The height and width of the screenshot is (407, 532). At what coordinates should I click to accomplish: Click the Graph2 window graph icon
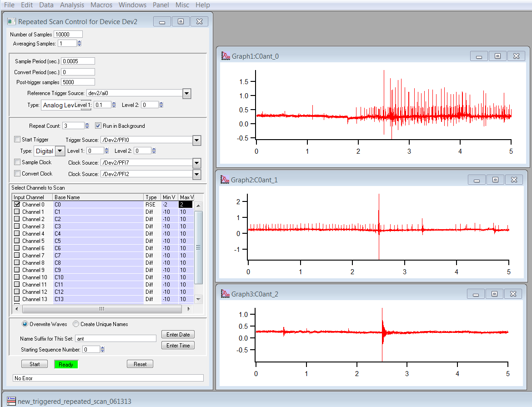coord(225,180)
